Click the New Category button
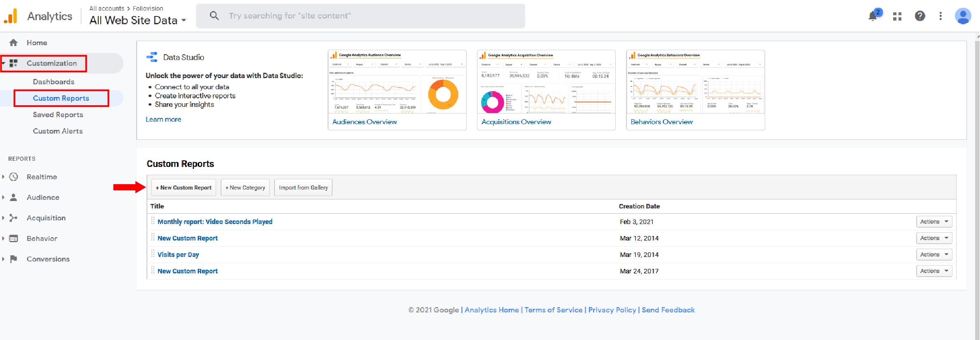Viewport: 980px width, 340px height. point(245,187)
